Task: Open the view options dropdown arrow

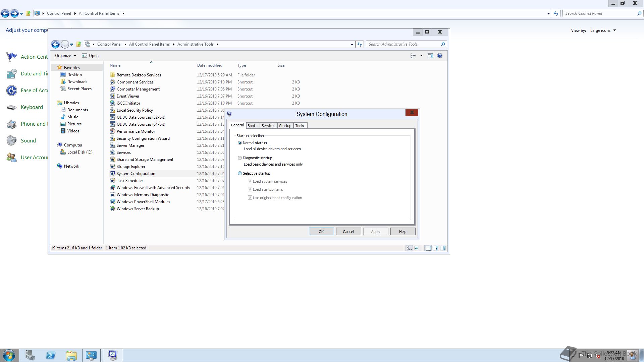Action: [421, 56]
